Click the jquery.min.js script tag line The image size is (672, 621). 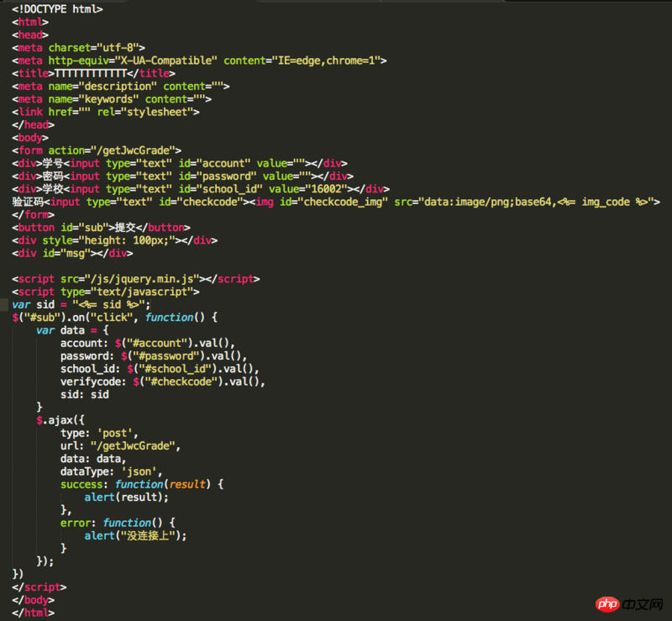pyautogui.click(x=136, y=279)
